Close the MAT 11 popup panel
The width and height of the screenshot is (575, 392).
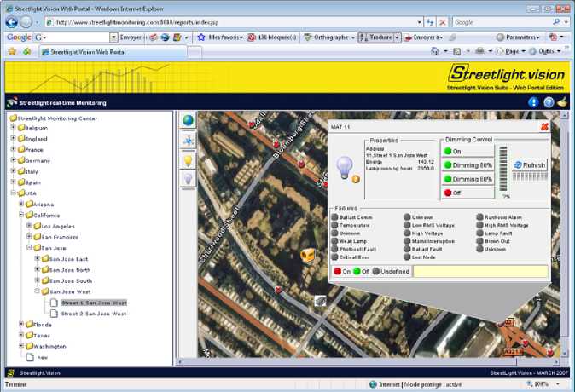pos(543,127)
